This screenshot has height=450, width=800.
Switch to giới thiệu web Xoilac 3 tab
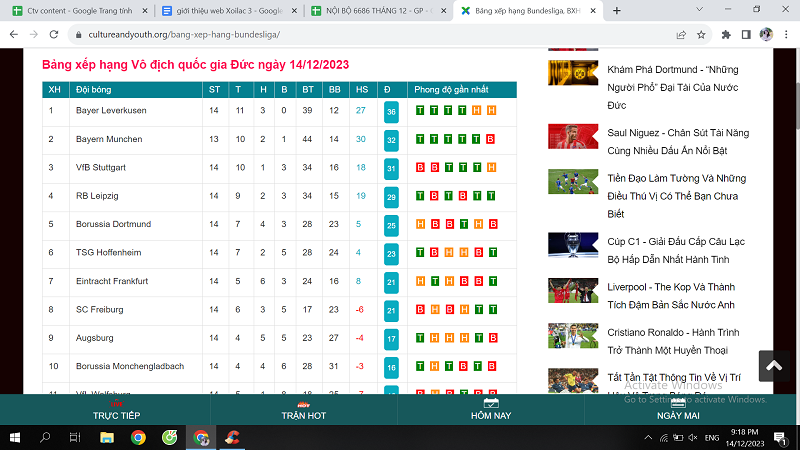[229, 10]
